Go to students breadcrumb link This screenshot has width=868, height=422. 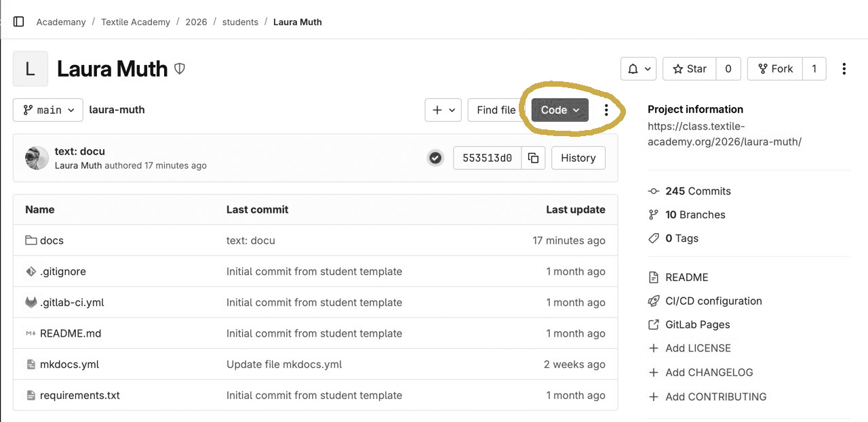coord(240,22)
